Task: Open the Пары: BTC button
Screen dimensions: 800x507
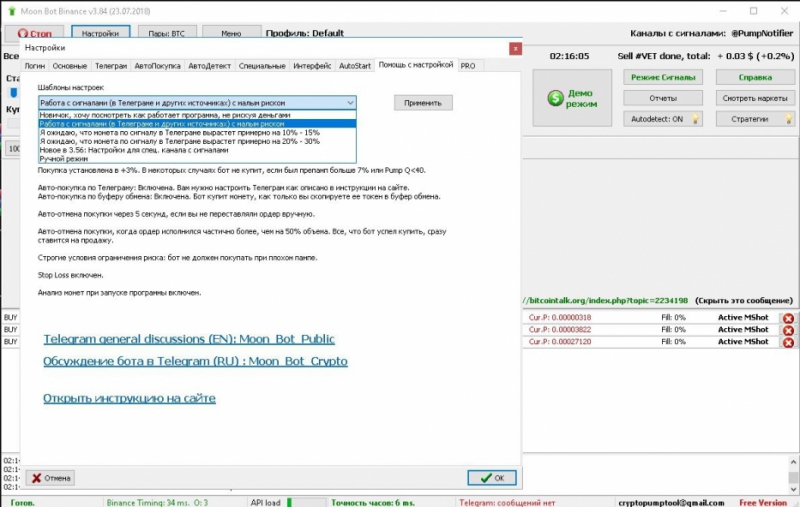Action: click(166, 33)
